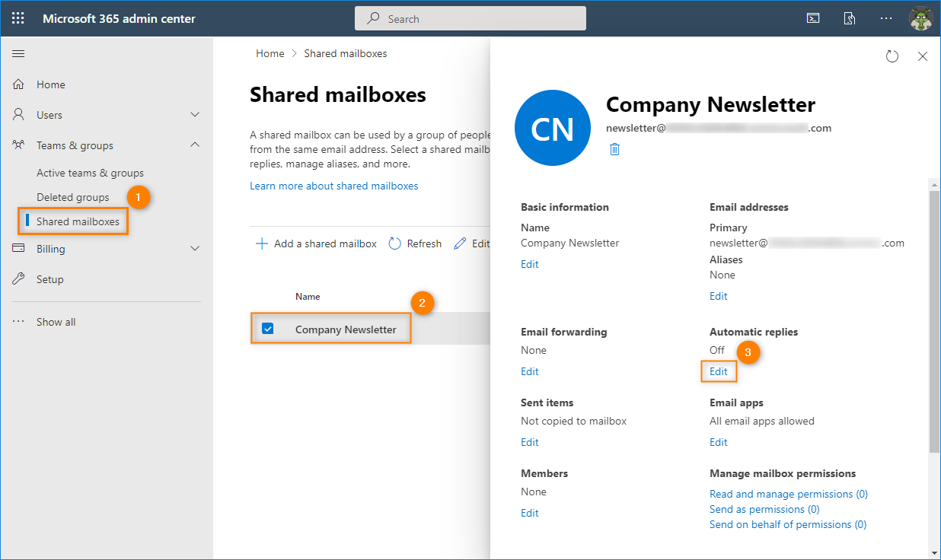Image resolution: width=941 pixels, height=560 pixels.
Task: Click the CN avatar circle
Action: (553, 129)
